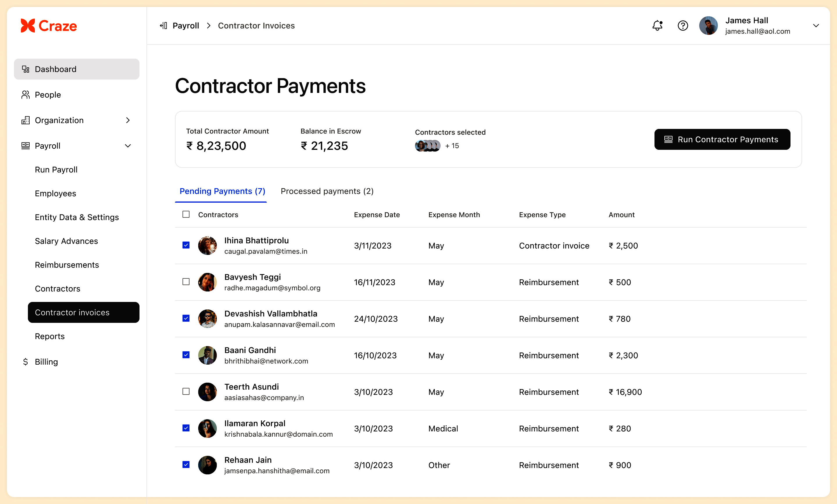837x504 pixels.
Task: Click the selected contractors avatar stack
Action: click(x=428, y=146)
